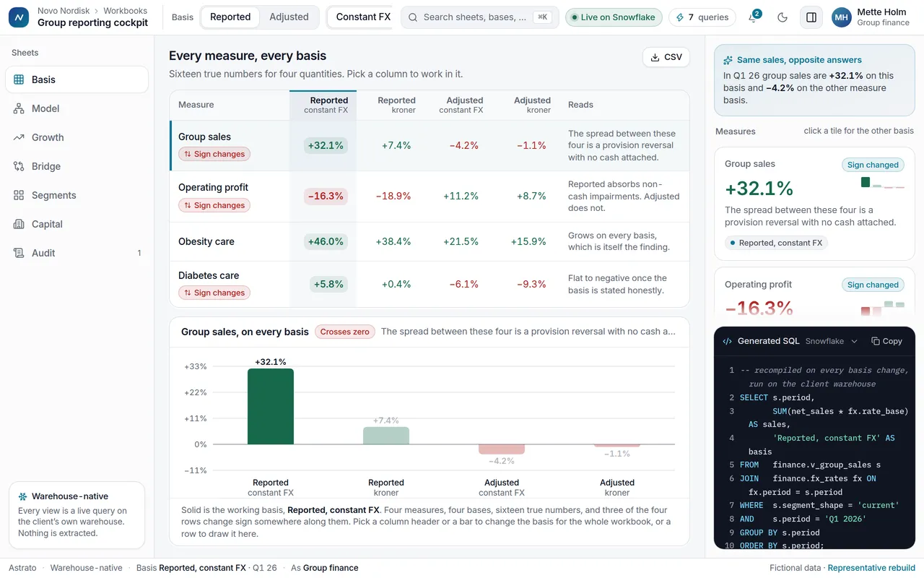
Task: Switch to dark mode moon icon
Action: tap(783, 17)
